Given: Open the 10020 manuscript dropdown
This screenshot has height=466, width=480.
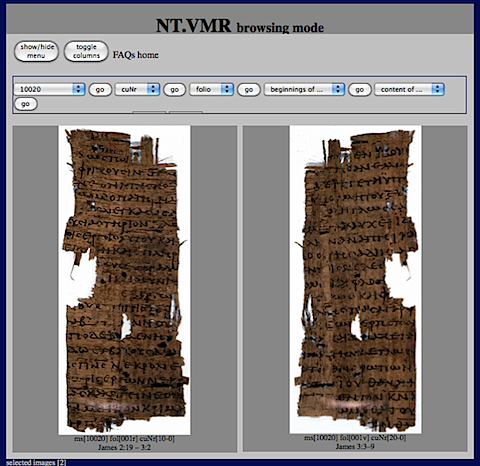Looking at the screenshot, I should [49, 89].
